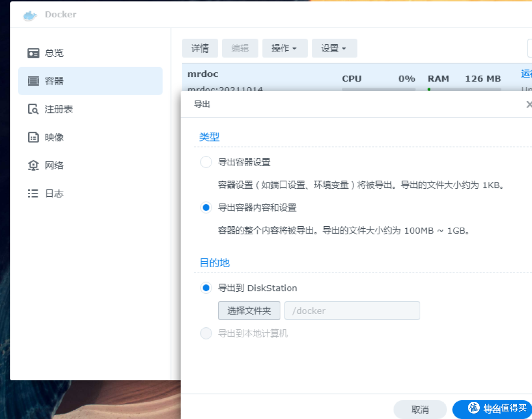This screenshot has width=532, height=419.
Task: Open the 总览 (Overview) panel via its icon
Action: coord(33,53)
